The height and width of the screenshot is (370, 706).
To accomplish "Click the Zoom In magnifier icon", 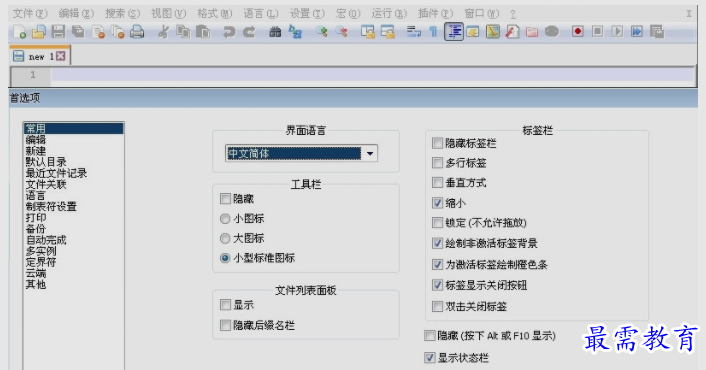I will coord(321,32).
